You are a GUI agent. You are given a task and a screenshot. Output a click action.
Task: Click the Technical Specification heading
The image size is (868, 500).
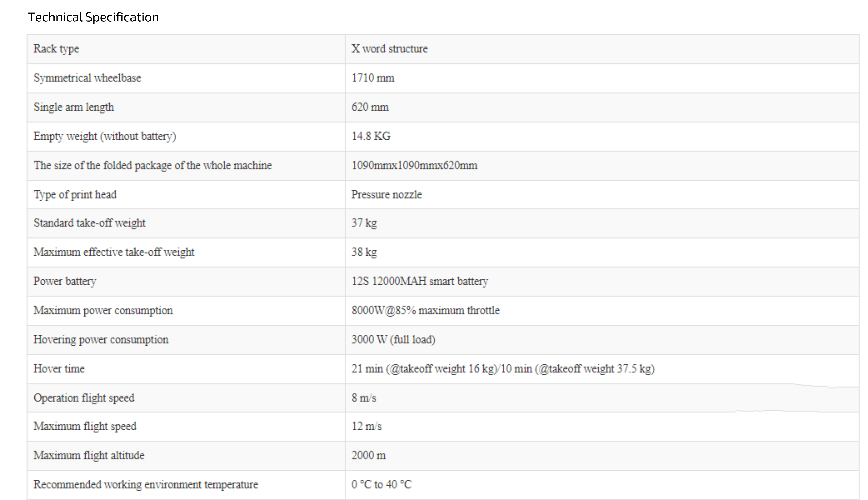click(93, 17)
